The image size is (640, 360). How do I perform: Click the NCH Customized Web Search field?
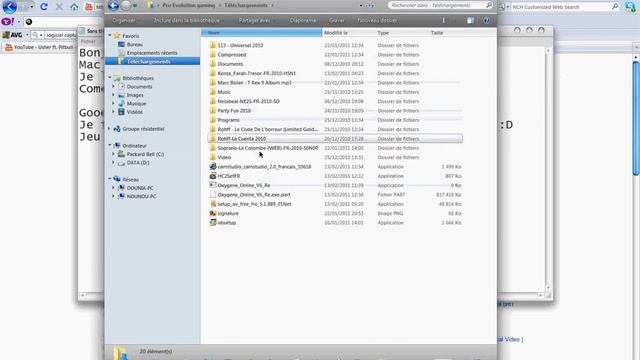pos(561,7)
